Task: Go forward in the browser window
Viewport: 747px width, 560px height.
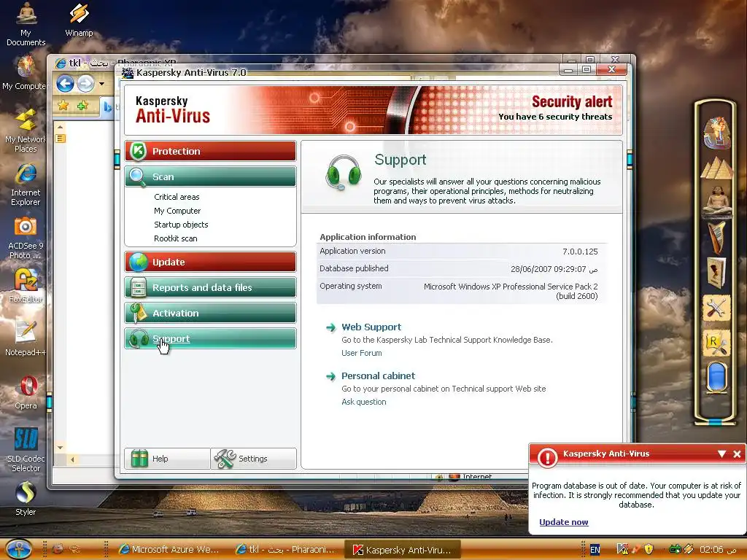Action: (x=86, y=84)
